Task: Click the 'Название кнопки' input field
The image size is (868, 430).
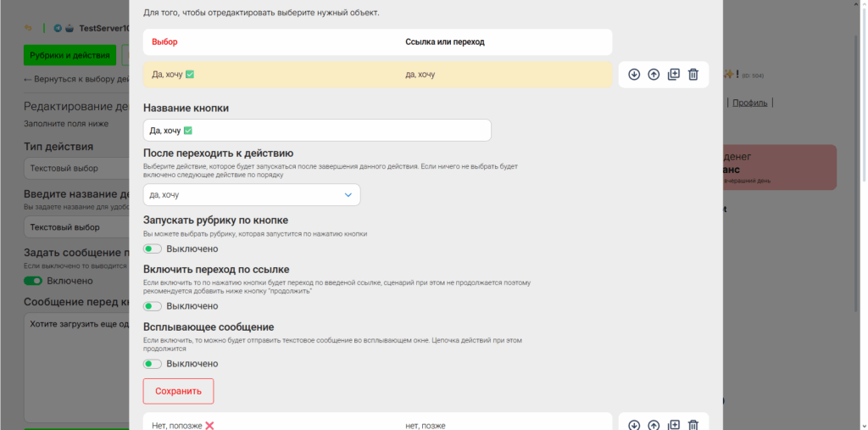Action: [317, 130]
